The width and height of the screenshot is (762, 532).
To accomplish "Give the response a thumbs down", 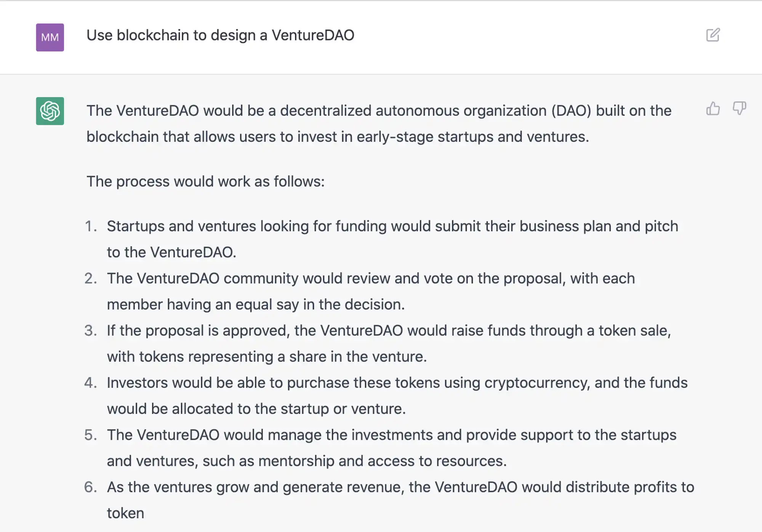I will coord(739,108).
